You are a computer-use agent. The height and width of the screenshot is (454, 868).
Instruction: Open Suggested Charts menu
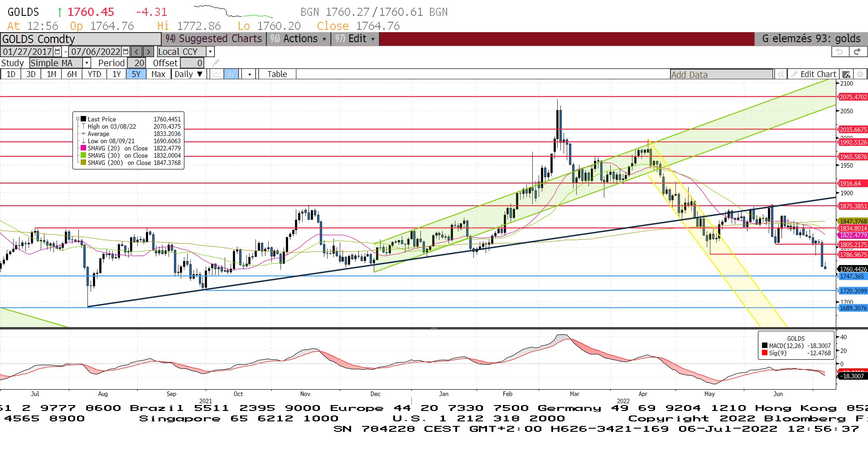click(x=213, y=39)
